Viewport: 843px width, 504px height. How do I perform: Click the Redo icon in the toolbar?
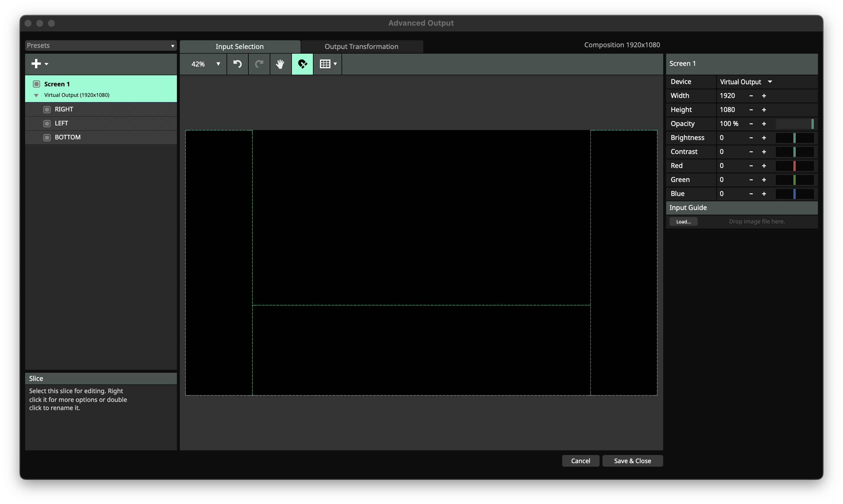coord(259,64)
